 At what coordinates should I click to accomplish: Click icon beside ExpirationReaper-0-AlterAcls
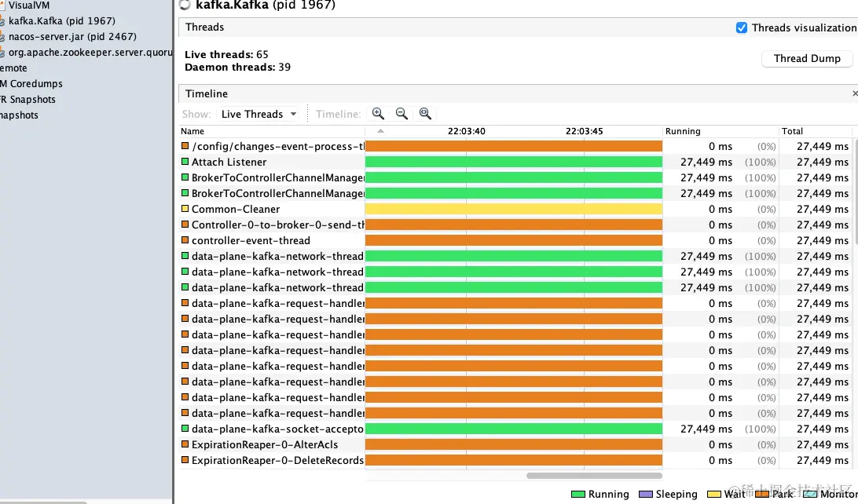pos(185,444)
